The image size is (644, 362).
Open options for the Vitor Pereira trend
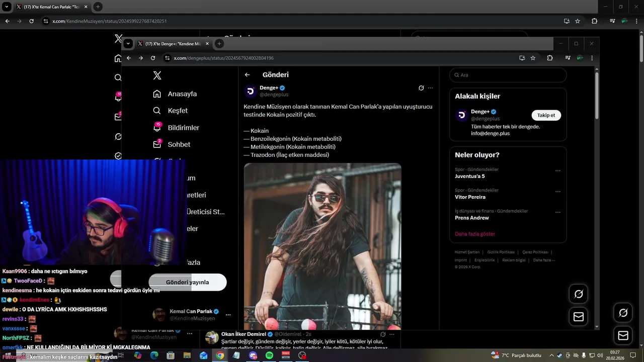(557, 192)
